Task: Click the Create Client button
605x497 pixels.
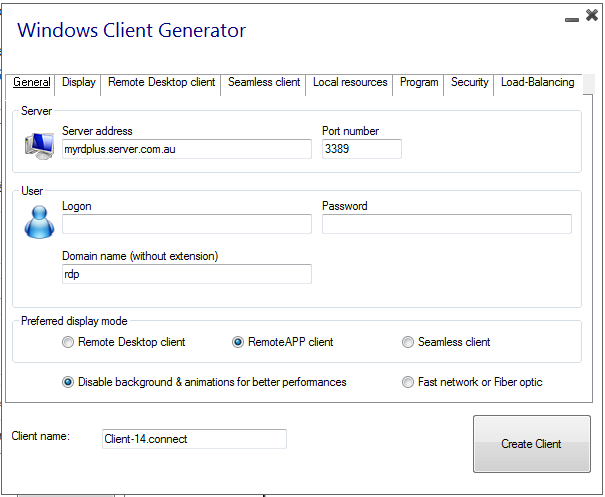Action: coord(532,444)
